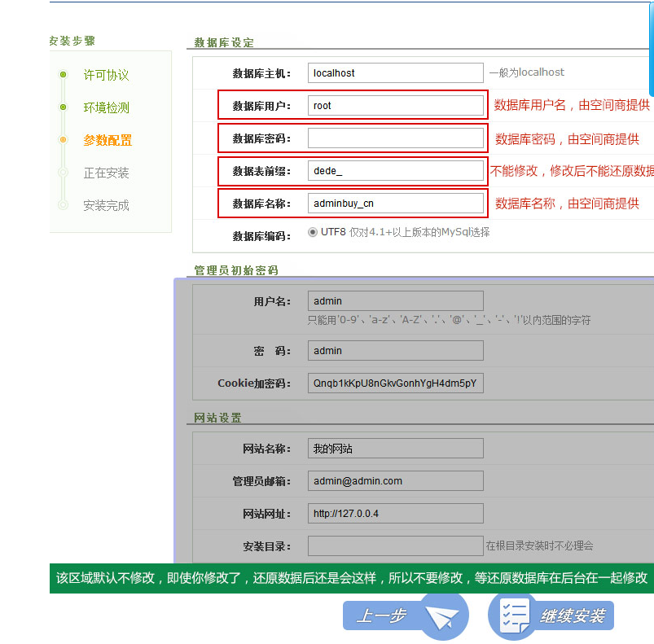Click the grey bullet beside 安装完成

[63, 204]
